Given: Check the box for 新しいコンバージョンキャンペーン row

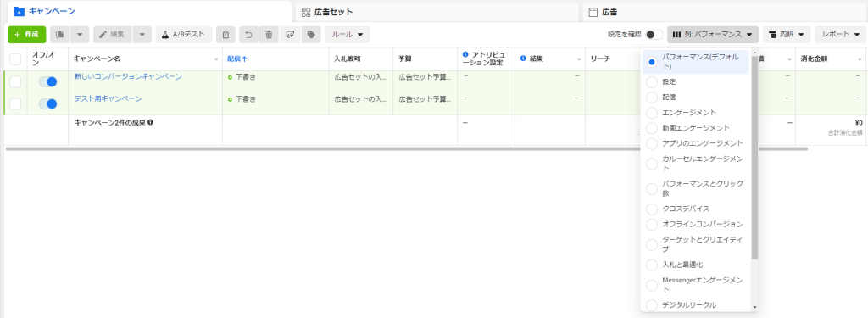Looking at the screenshot, I should pyautogui.click(x=15, y=82).
